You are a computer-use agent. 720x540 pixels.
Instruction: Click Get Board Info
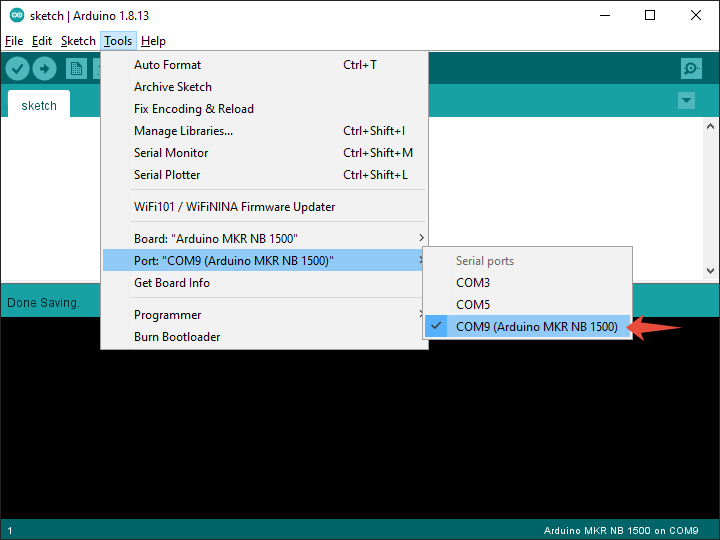(x=172, y=283)
